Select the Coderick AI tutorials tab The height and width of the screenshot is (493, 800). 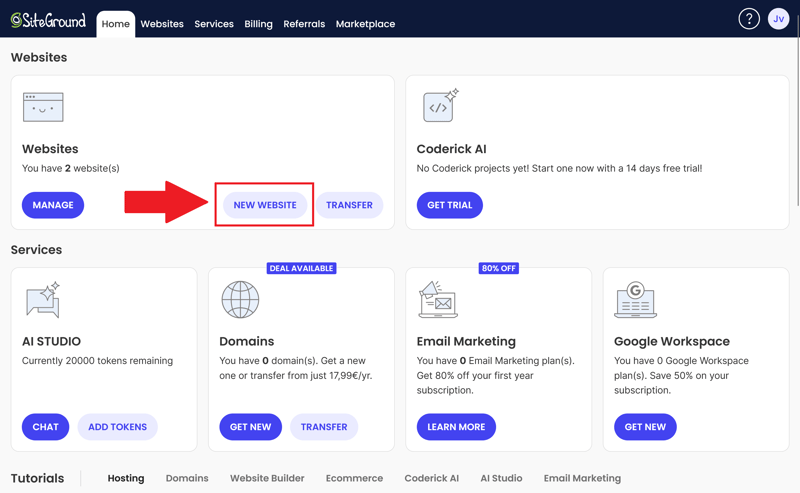click(x=432, y=478)
